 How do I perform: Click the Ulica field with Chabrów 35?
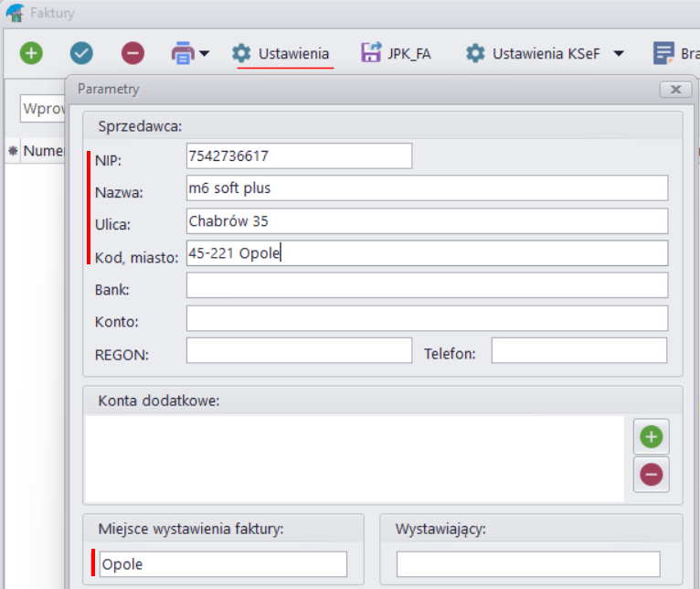pos(427,221)
